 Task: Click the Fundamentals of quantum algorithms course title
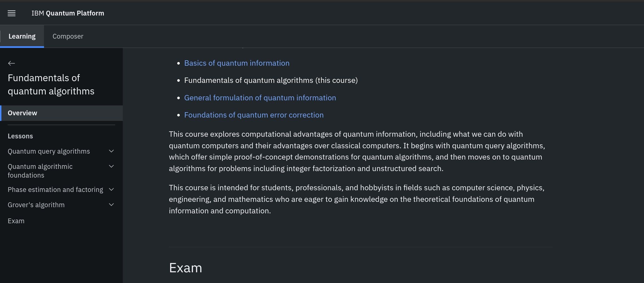coord(51,85)
